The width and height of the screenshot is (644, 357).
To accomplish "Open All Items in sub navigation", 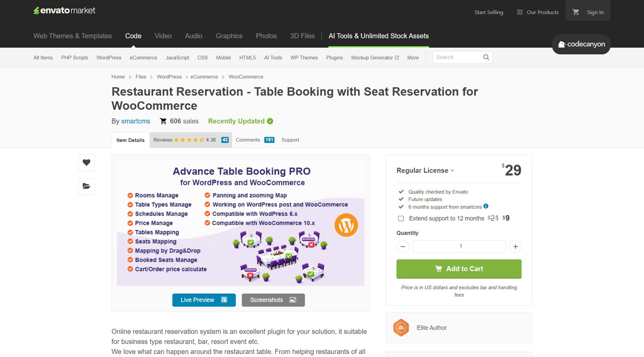I will pyautogui.click(x=43, y=58).
